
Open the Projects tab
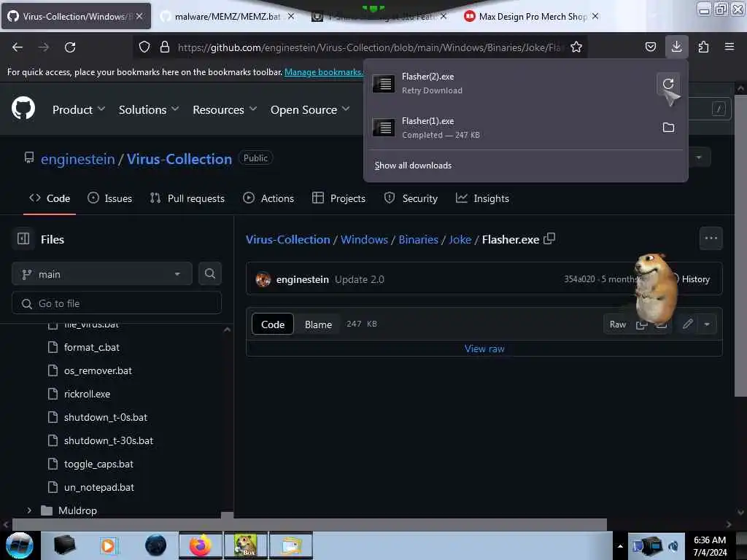coord(338,198)
